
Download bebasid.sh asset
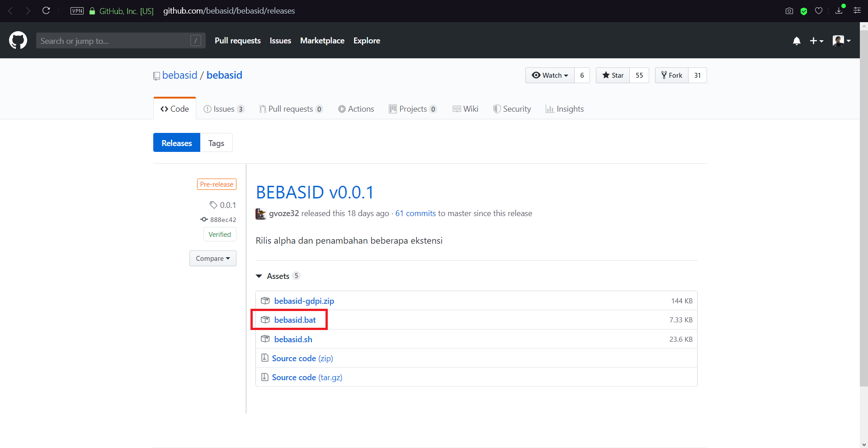(x=293, y=340)
